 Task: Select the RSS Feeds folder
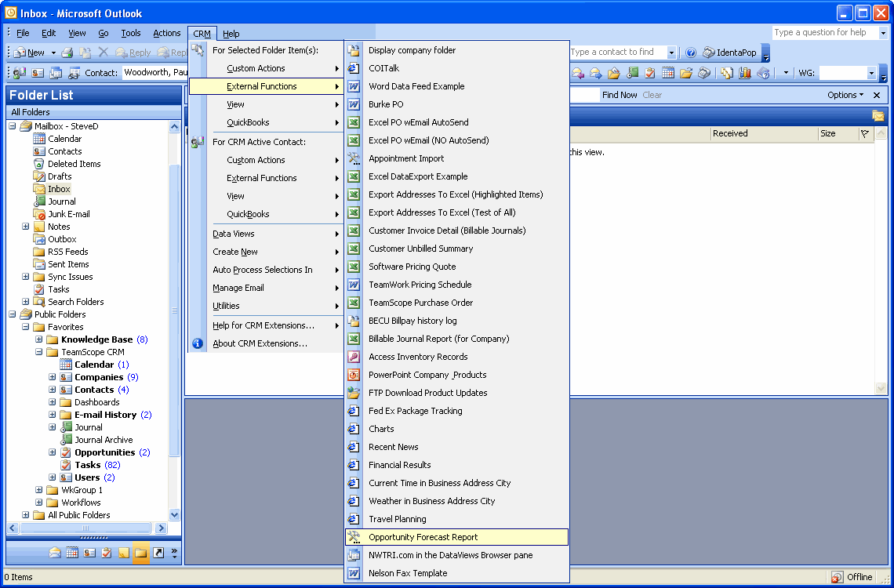coord(68,252)
